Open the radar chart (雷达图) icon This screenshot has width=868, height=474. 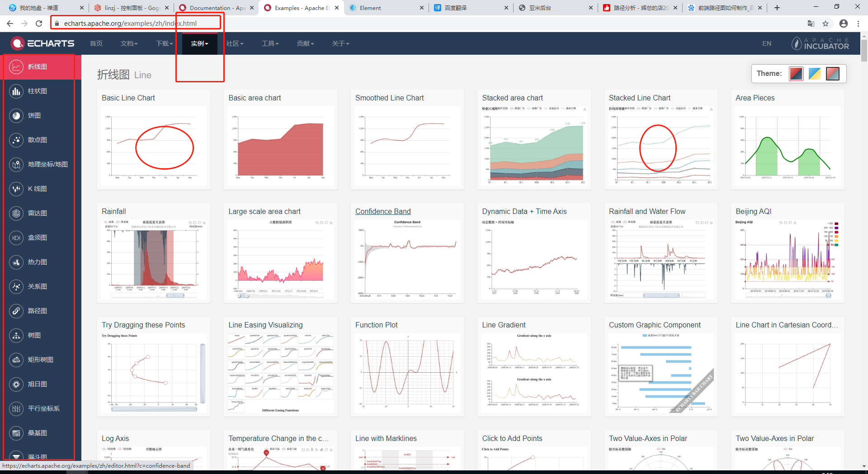point(16,213)
